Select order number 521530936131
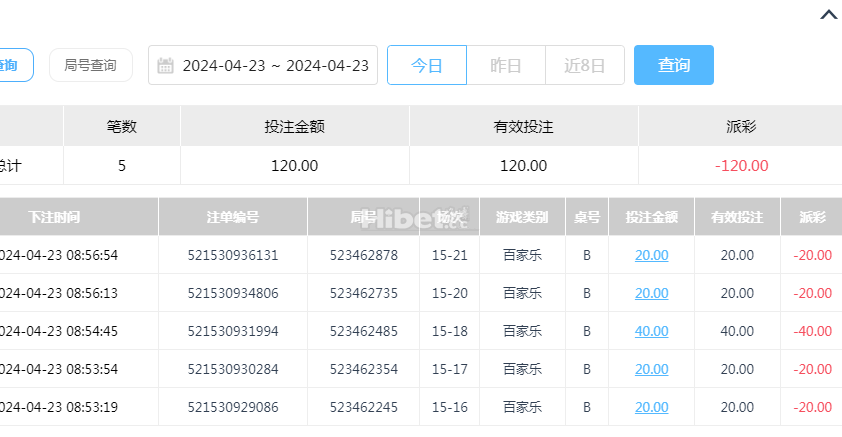The width and height of the screenshot is (842, 437). [x=233, y=255]
